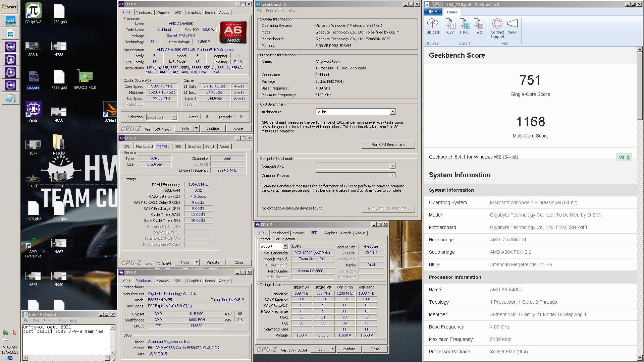
Task: Open the Help menu in Geekbench 5
Action: click(x=293, y=11)
